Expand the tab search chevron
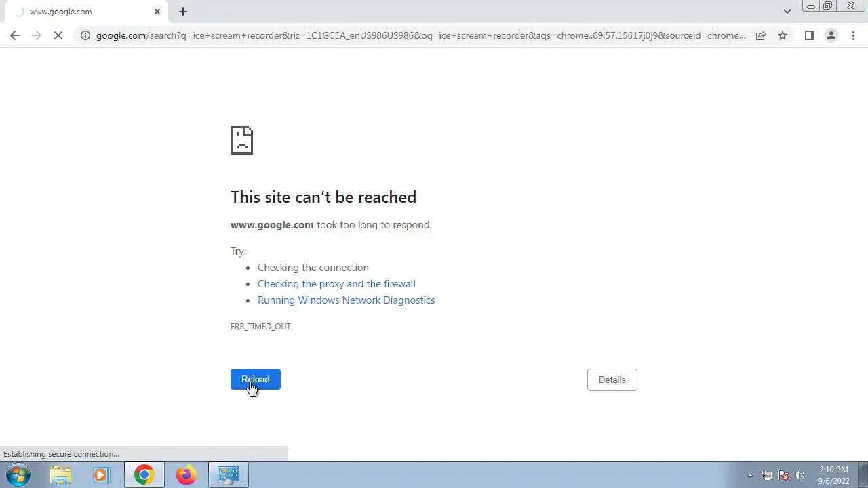This screenshot has width=868, height=488. 787,12
